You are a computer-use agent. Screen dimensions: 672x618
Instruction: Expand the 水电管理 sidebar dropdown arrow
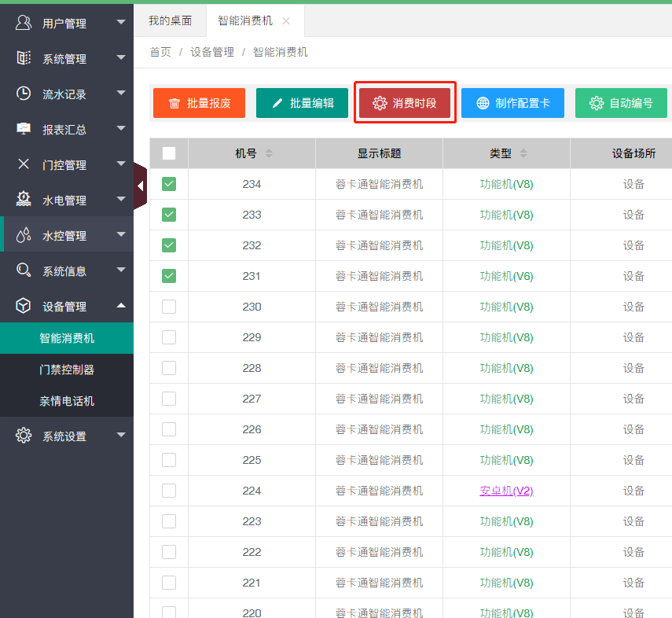(121, 199)
